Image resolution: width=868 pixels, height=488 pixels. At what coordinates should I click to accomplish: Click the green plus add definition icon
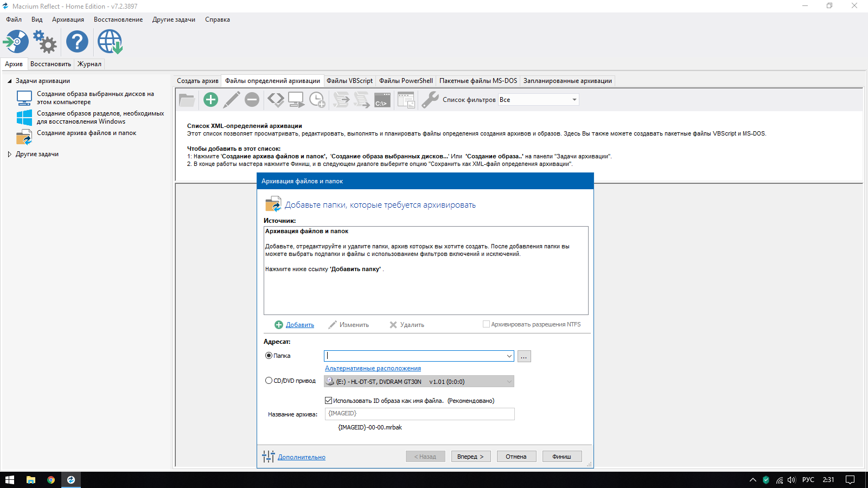210,100
